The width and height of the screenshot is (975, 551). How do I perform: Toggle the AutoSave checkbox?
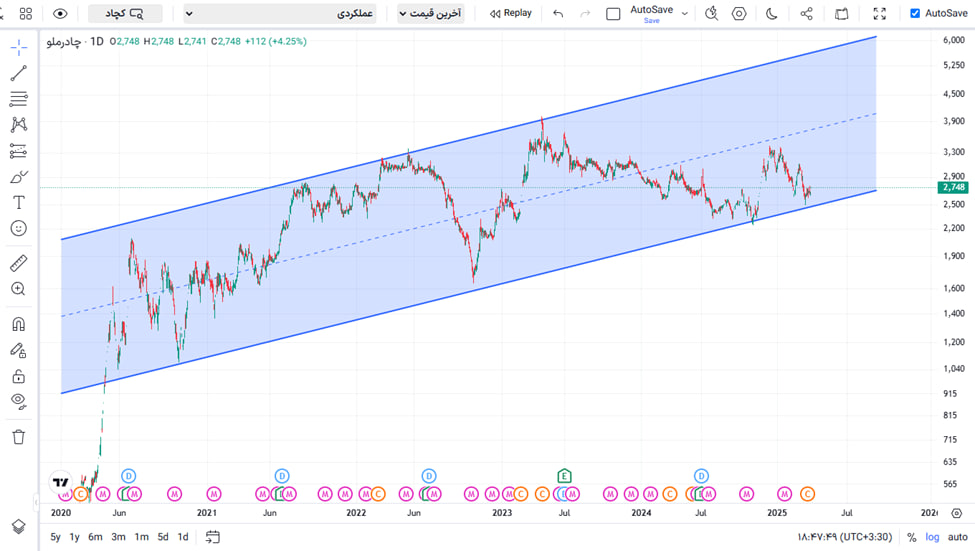click(x=915, y=14)
